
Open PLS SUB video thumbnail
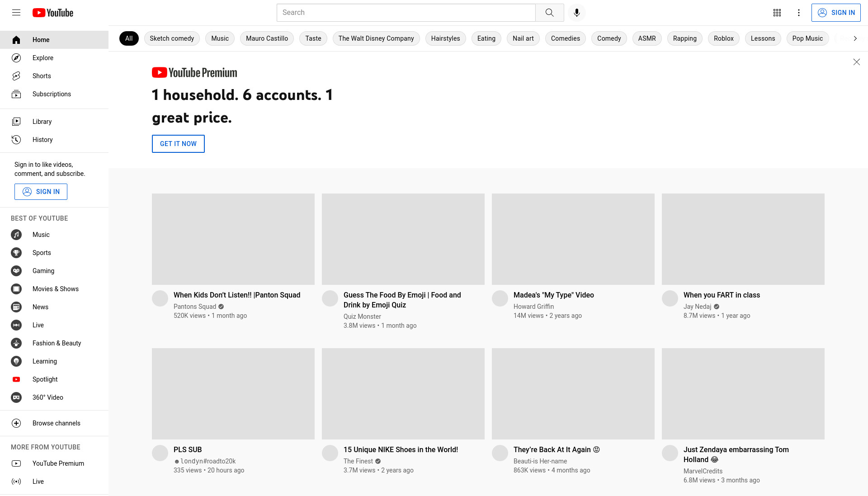click(x=233, y=394)
